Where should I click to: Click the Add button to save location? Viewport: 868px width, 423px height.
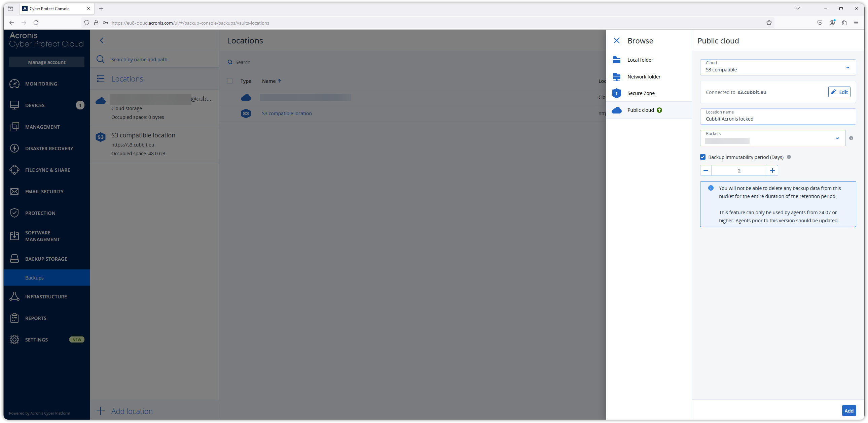[849, 410]
